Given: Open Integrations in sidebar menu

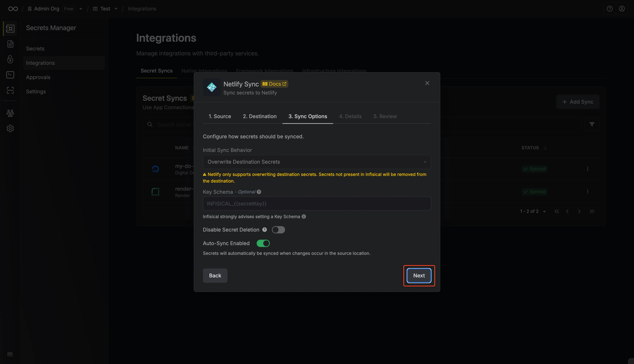Looking at the screenshot, I should pyautogui.click(x=64, y=63).
